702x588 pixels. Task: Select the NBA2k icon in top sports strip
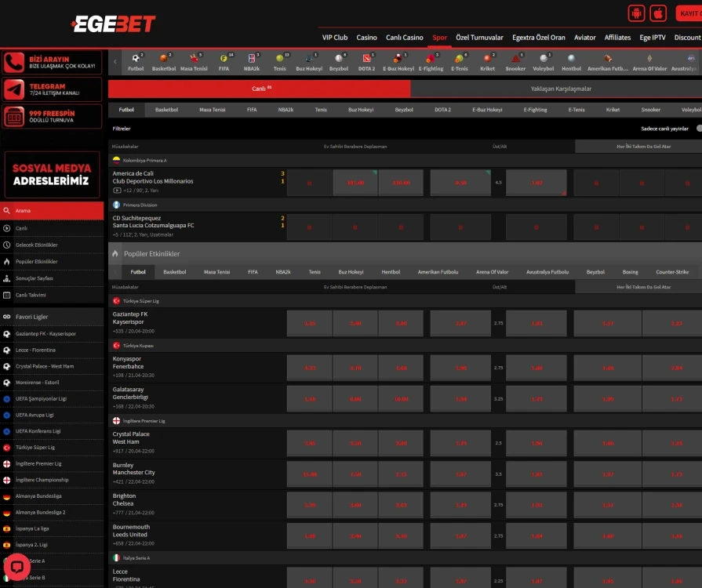coord(252,58)
